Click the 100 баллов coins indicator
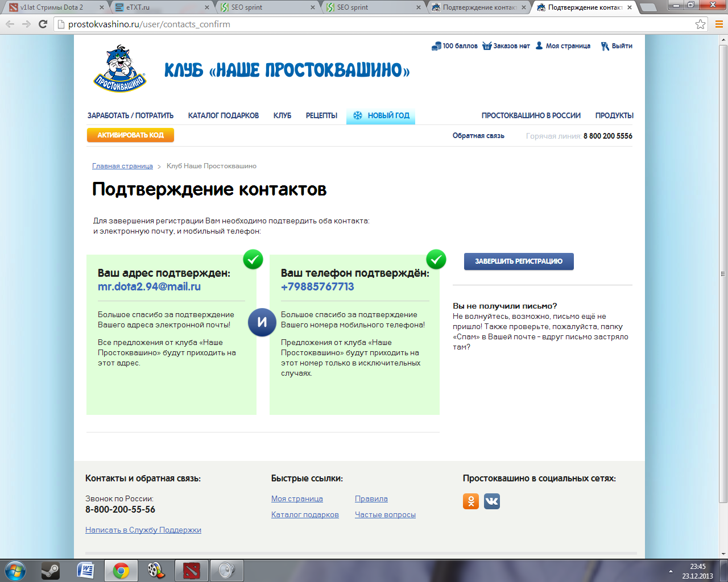This screenshot has height=582, width=728. 454,46
